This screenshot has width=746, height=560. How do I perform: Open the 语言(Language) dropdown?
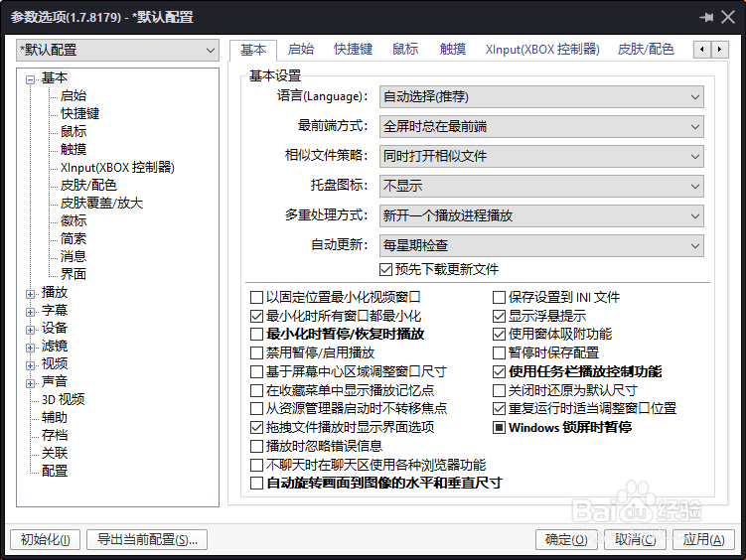(x=541, y=97)
